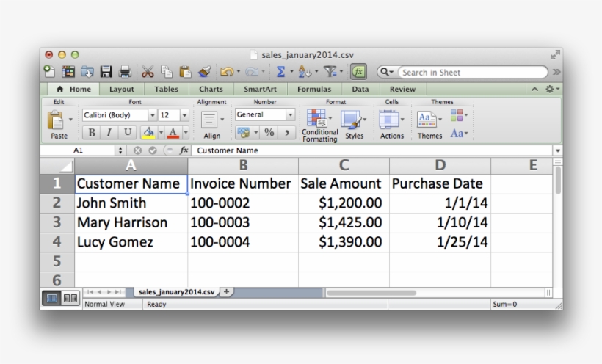Open cell Actions menu

[391, 125]
